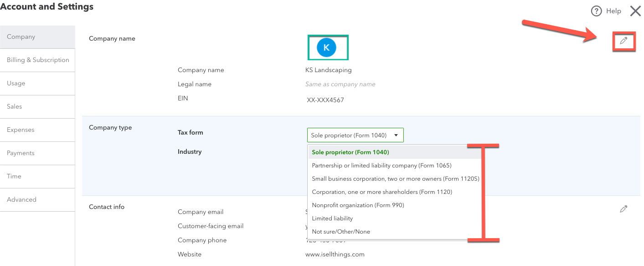Image resolution: width=644 pixels, height=266 pixels.
Task: Switch to the Usage tab
Action: pyautogui.click(x=16, y=83)
